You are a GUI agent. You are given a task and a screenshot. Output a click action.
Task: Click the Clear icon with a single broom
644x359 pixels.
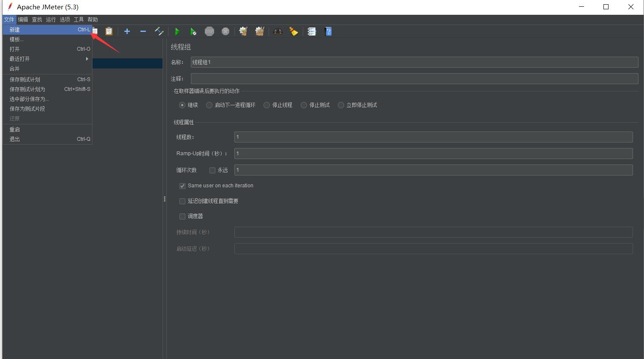(x=243, y=31)
